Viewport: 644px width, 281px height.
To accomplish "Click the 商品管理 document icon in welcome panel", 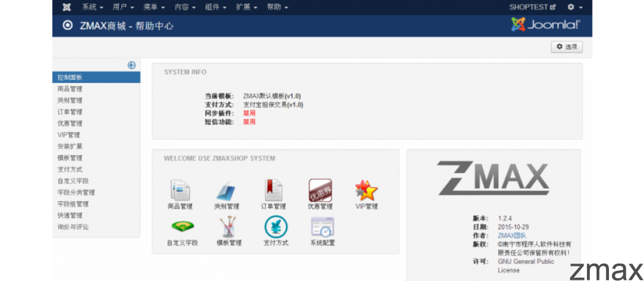I will [180, 190].
